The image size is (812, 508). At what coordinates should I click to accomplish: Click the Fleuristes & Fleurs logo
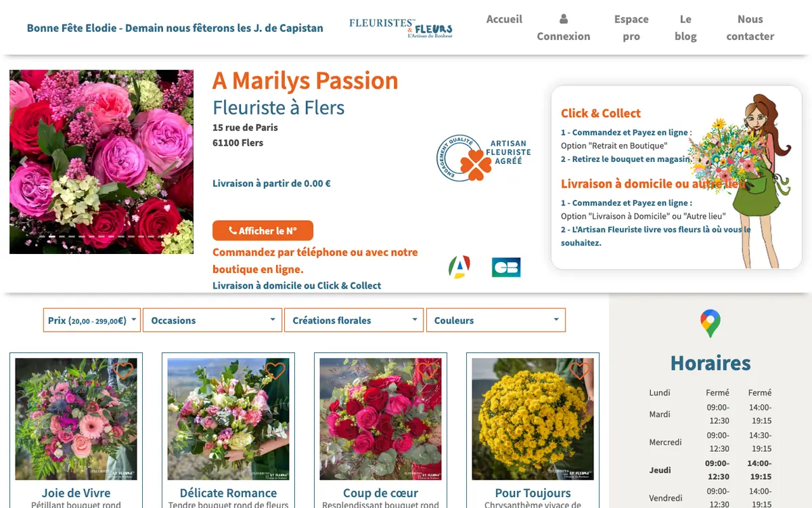pos(401,28)
